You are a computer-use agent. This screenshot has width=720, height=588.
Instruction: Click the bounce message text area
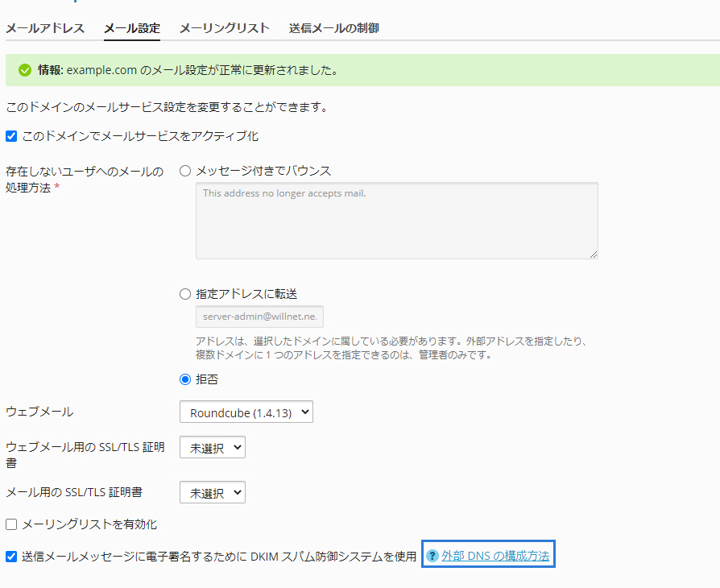[x=396, y=221]
